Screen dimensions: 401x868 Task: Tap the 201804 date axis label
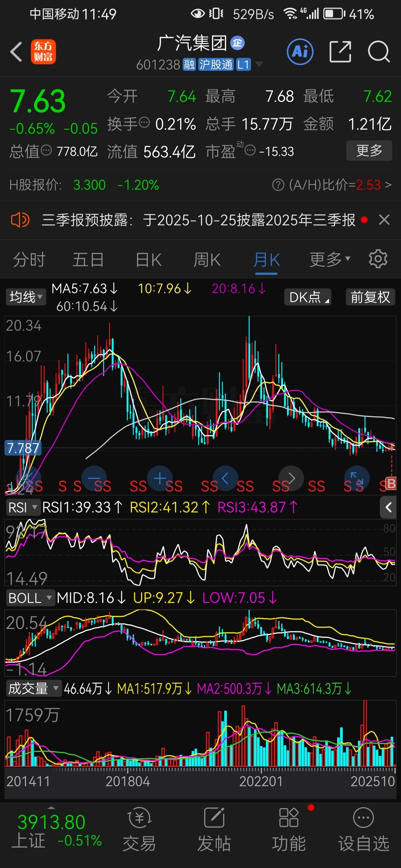[x=128, y=781]
